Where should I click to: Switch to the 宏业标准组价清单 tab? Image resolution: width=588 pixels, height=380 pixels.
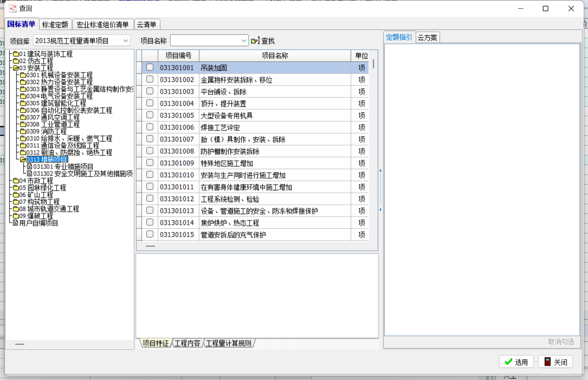point(103,25)
